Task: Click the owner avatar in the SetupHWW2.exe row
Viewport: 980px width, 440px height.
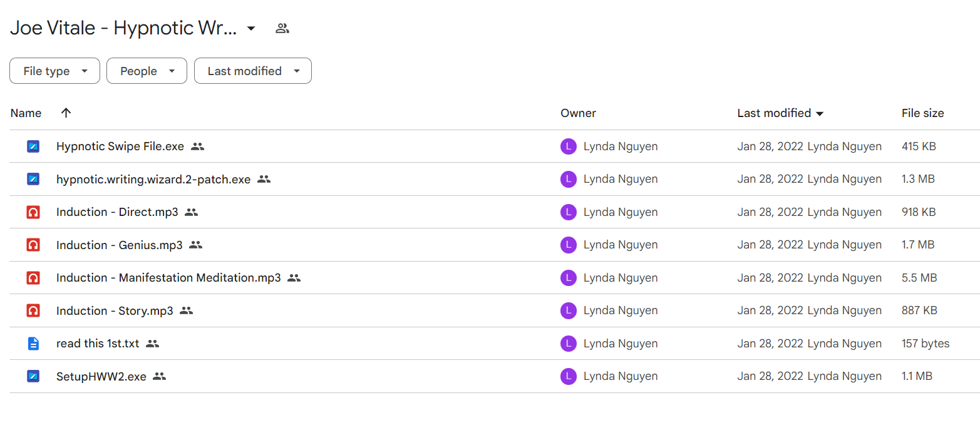Action: coord(568,376)
